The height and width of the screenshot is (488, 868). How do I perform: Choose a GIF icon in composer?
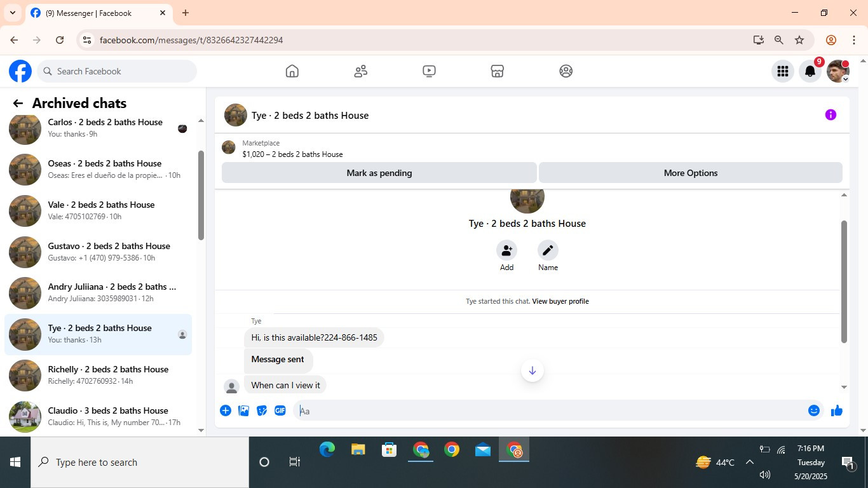tap(280, 410)
